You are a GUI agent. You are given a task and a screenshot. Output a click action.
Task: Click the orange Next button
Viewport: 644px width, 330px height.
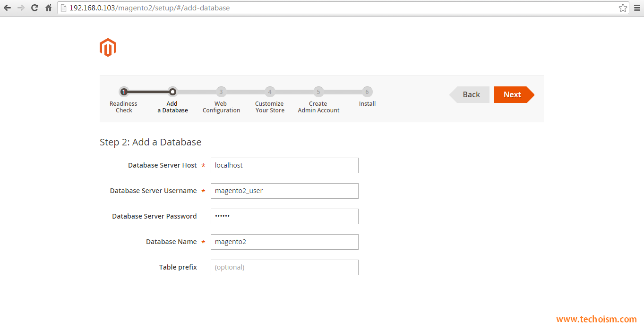pyautogui.click(x=514, y=94)
